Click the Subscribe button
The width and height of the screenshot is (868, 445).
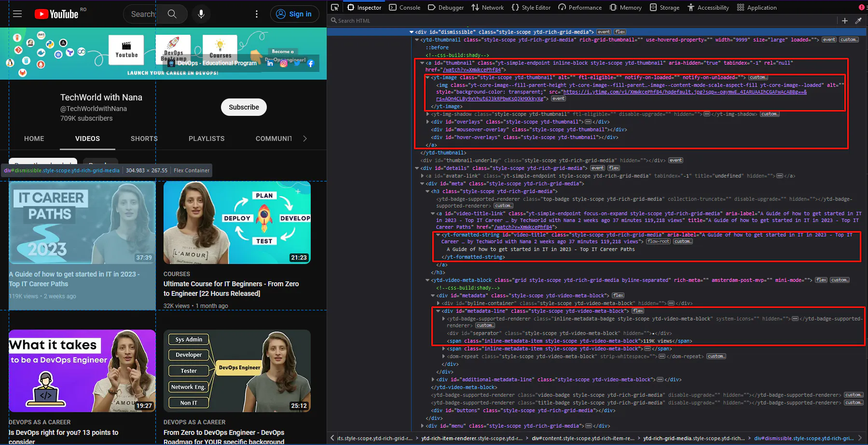pos(243,107)
